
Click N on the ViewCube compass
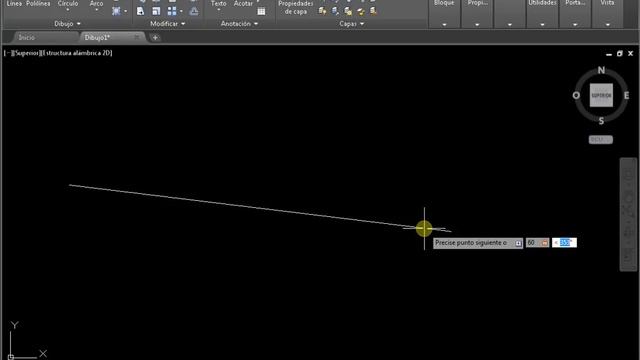click(x=601, y=70)
